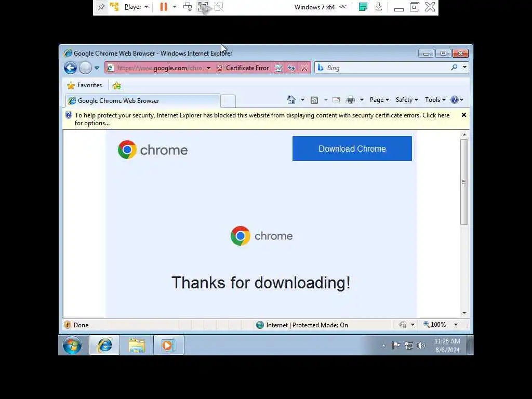Toggle VMware full screen mode
The height and width of the screenshot is (399, 532).
[x=203, y=7]
